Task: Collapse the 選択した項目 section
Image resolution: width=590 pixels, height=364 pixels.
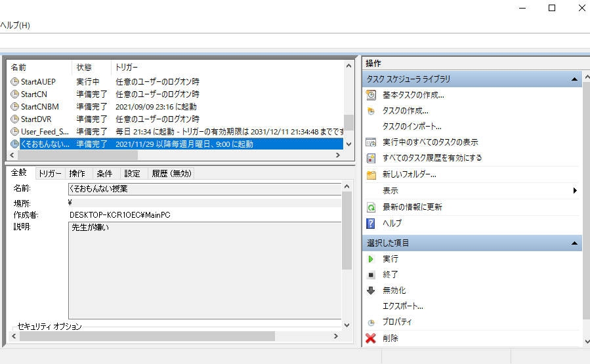Action: point(575,243)
